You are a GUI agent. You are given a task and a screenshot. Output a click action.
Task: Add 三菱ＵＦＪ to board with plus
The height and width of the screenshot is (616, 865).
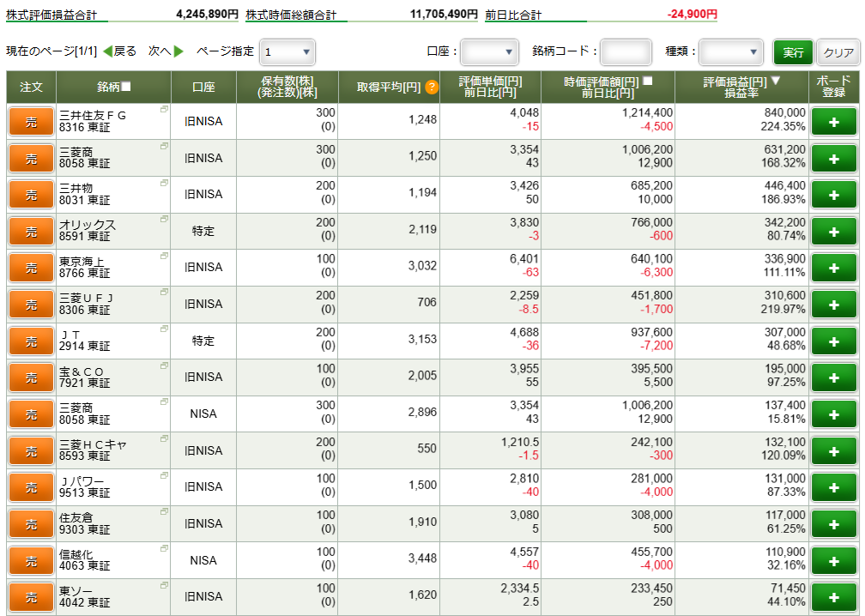coord(833,305)
